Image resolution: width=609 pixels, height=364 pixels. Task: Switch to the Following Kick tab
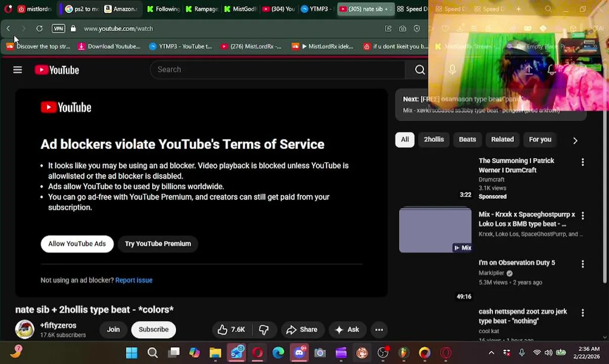162,9
